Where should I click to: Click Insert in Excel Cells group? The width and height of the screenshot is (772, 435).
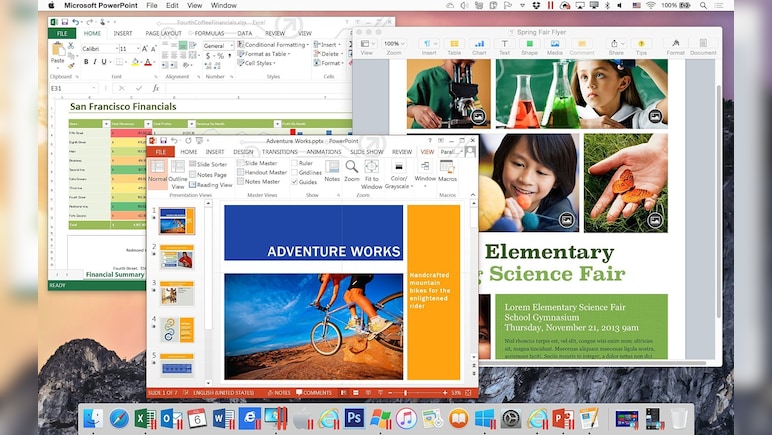pyautogui.click(x=325, y=44)
